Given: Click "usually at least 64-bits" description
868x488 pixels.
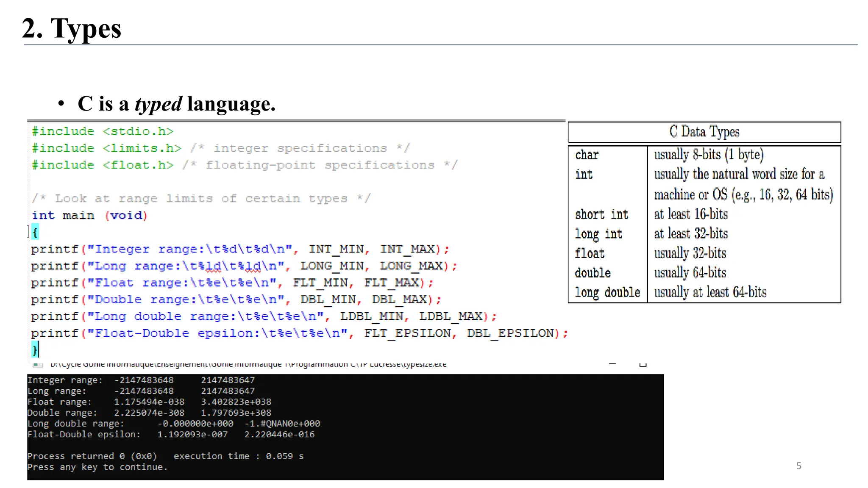Looking at the screenshot, I should tap(710, 292).
